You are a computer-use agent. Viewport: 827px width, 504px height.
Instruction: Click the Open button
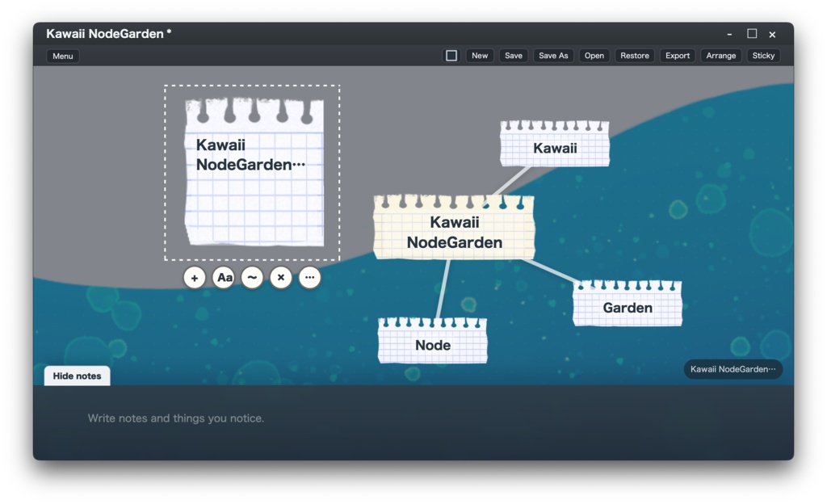coord(594,56)
